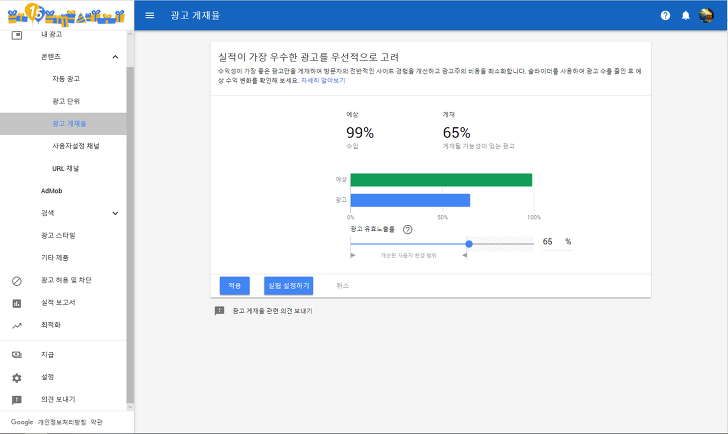Click the 취소 cancel button
Viewport: 728px width, 434px height.
pos(343,286)
